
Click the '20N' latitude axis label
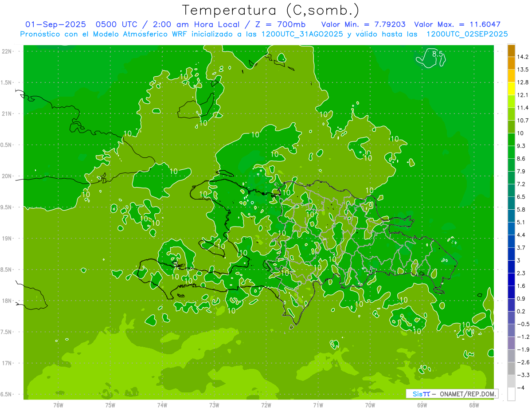point(7,176)
